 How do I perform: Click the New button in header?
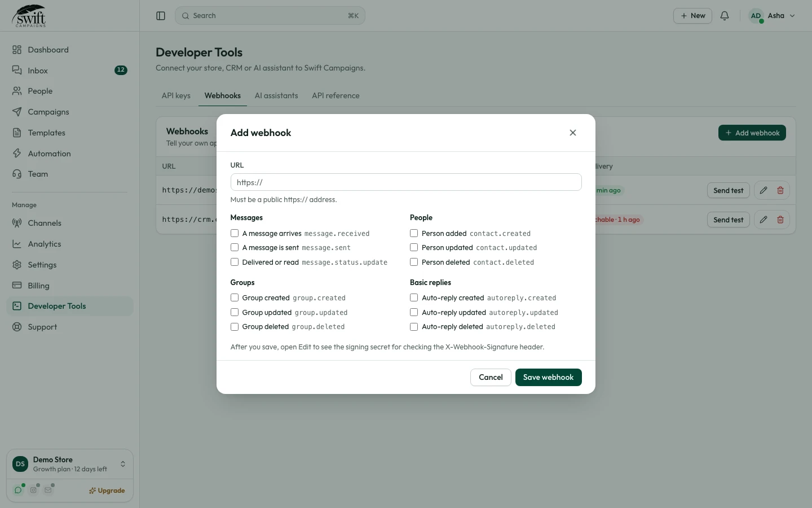pos(692,16)
